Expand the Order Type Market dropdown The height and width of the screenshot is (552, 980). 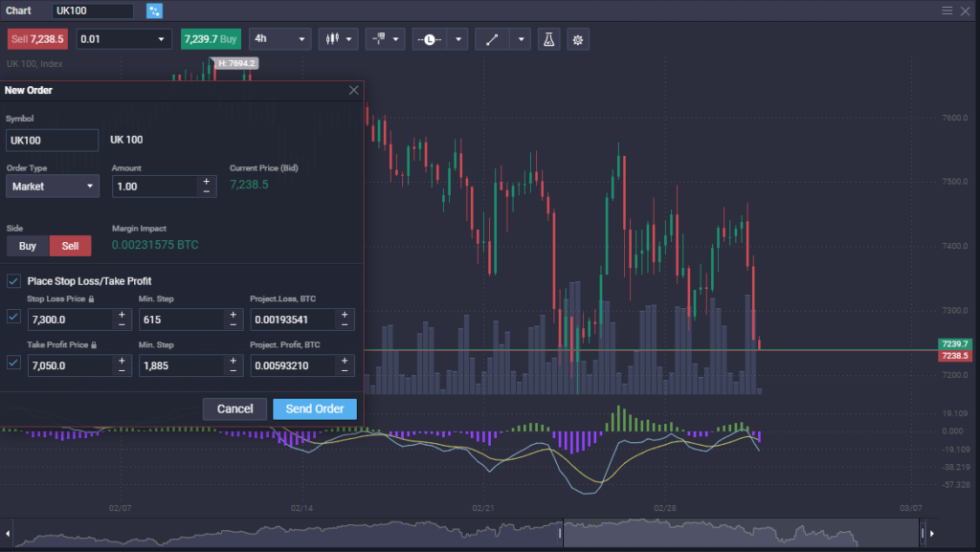point(52,186)
